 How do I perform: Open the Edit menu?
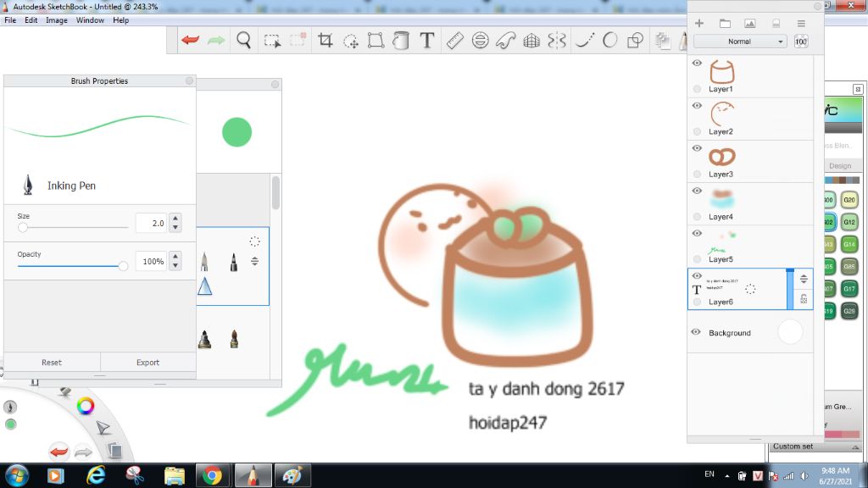tap(31, 20)
